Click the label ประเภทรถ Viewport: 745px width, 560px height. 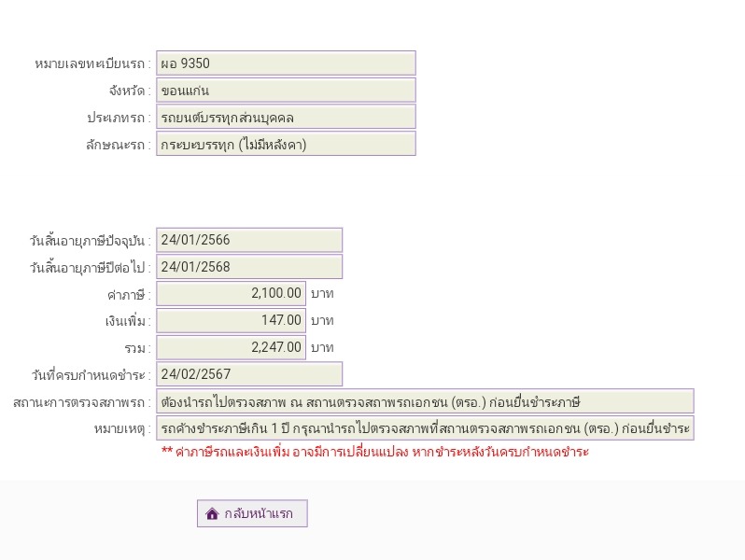click(x=119, y=118)
